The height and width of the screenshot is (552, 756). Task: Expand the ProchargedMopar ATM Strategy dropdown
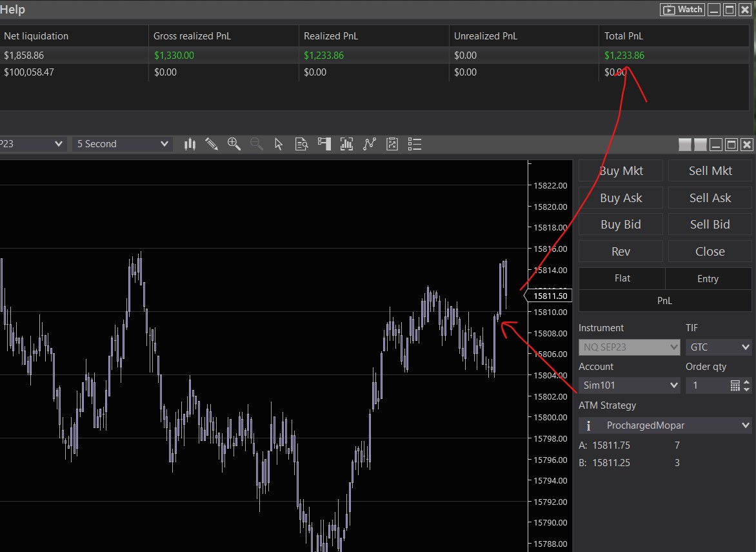pos(664,425)
